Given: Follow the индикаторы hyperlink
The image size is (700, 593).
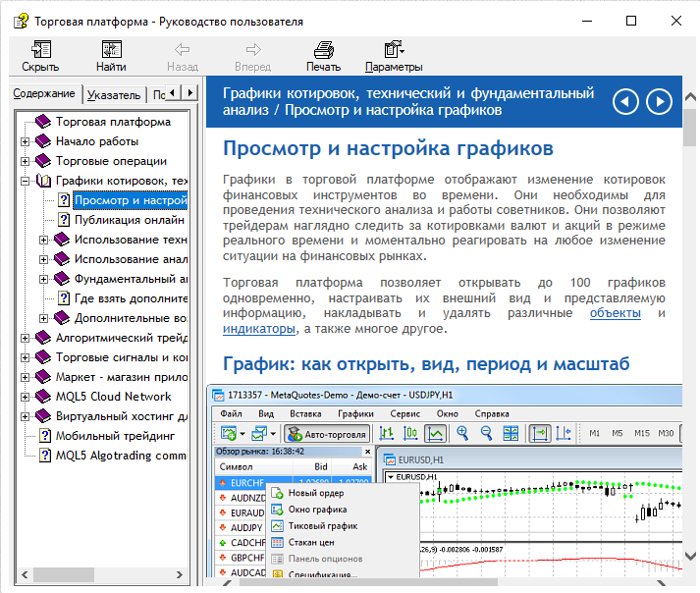Looking at the screenshot, I should pos(259,329).
